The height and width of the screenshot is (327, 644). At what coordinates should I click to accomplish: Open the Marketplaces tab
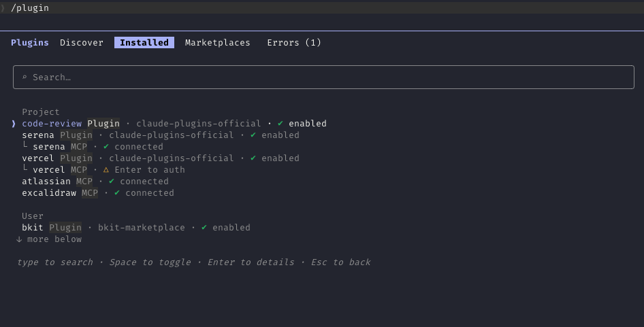pyautogui.click(x=217, y=43)
